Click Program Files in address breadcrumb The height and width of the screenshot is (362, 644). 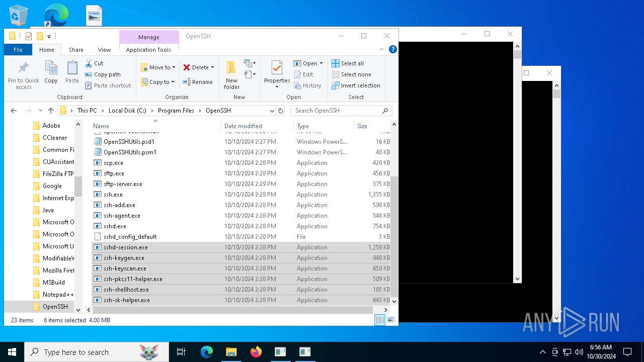(x=176, y=111)
